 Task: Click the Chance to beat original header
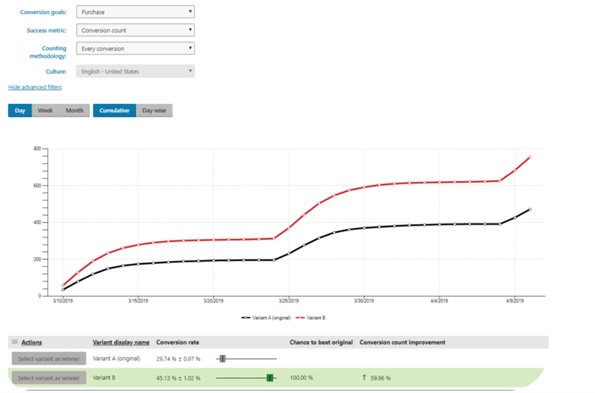click(x=321, y=342)
